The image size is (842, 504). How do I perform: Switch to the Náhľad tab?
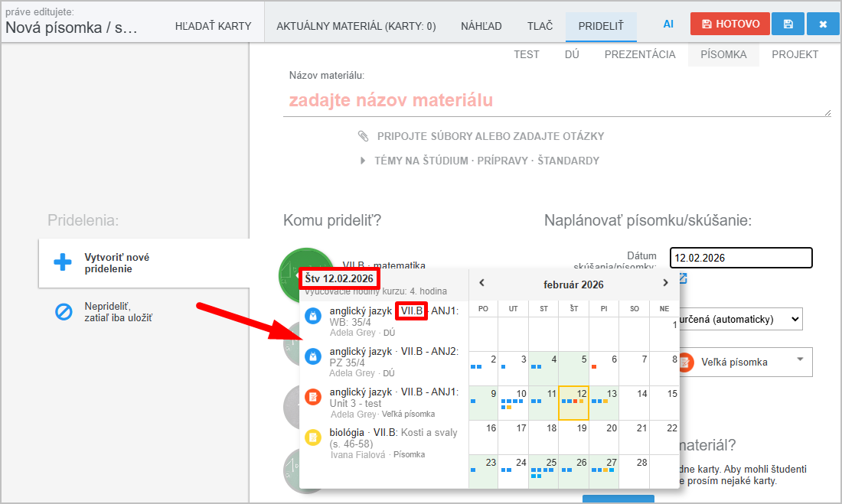point(481,26)
